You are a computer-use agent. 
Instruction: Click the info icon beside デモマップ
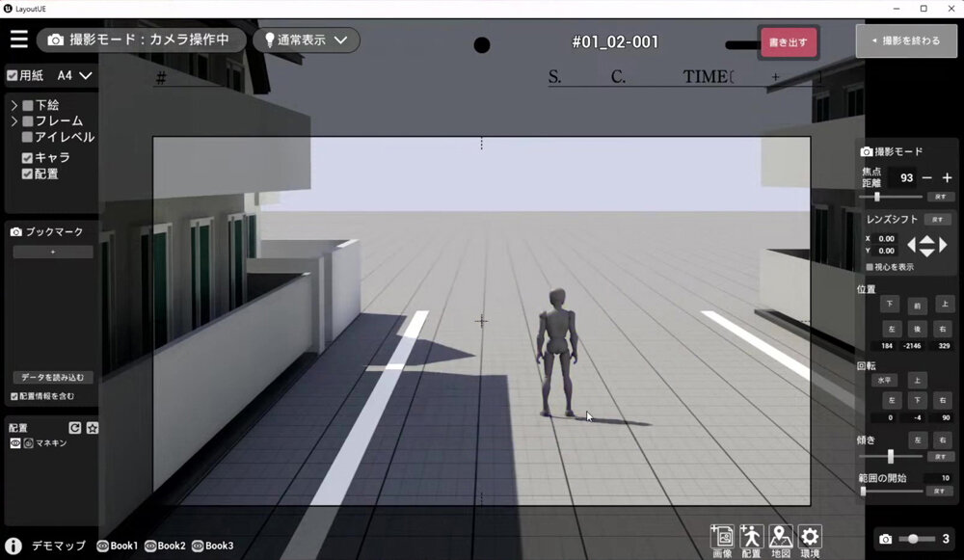(13, 546)
